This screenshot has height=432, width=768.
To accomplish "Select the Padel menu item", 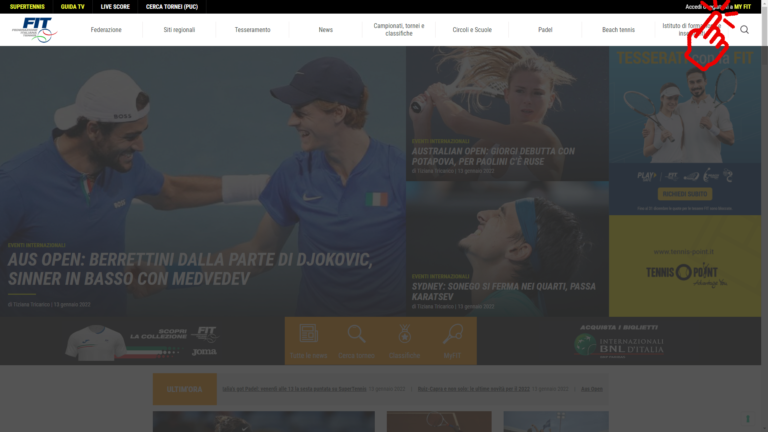I will click(x=545, y=30).
